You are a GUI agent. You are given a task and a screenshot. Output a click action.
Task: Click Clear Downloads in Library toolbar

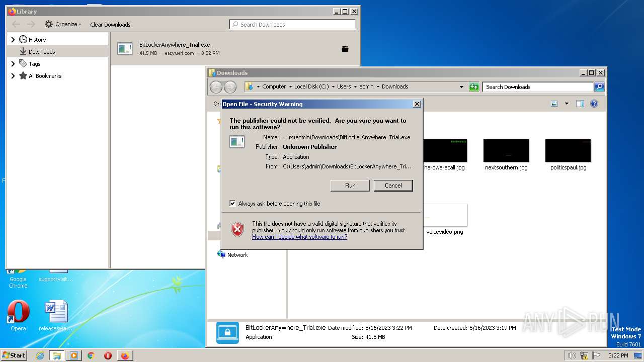coord(110,25)
